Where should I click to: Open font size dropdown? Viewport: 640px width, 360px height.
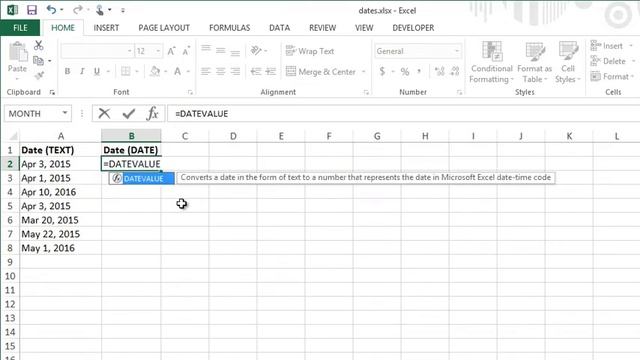pos(158,51)
